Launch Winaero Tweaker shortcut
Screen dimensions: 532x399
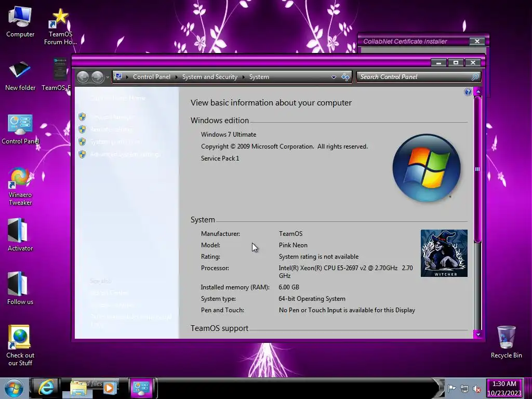(20, 187)
